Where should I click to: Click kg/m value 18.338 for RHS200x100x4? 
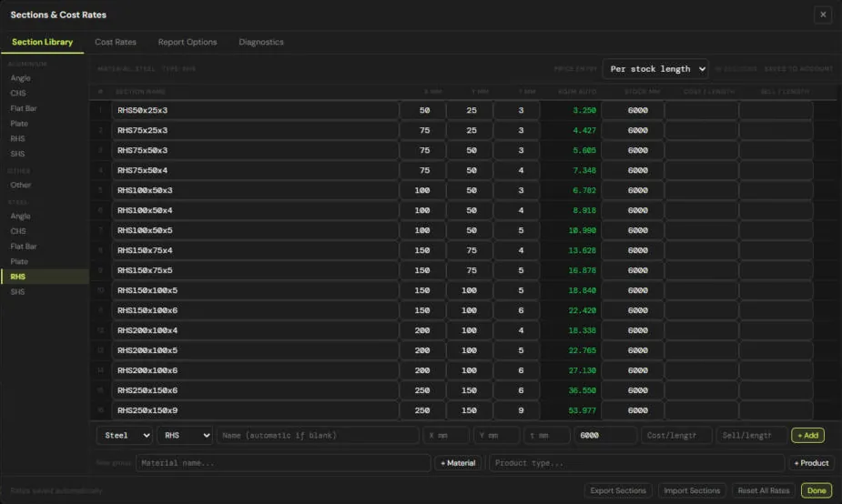tap(582, 330)
